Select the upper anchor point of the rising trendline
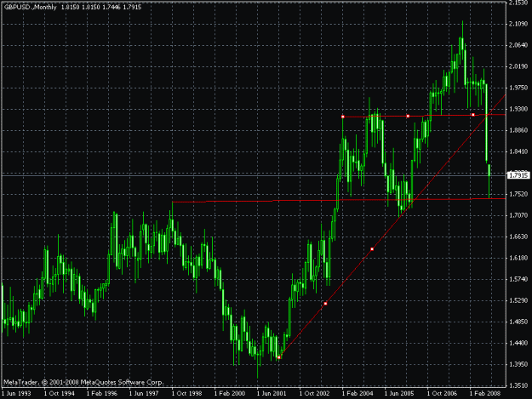 [x=372, y=249]
